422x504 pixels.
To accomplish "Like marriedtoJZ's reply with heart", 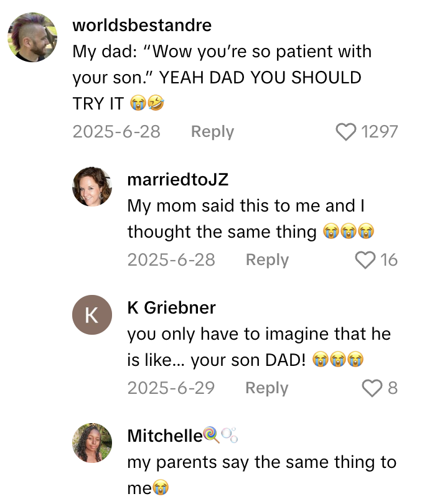I will pos(365,260).
